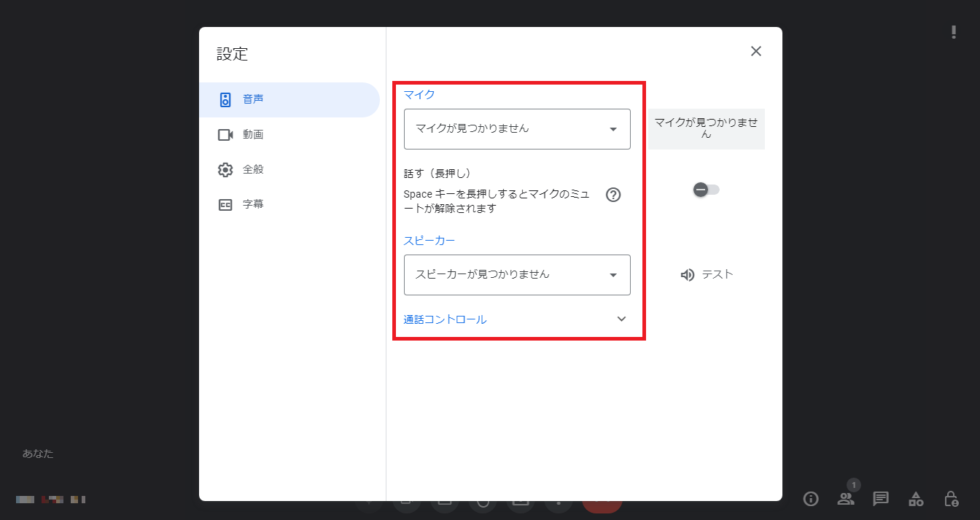Go to the 字幕 (Captions) CC tab
980x520 pixels.
tap(252, 204)
